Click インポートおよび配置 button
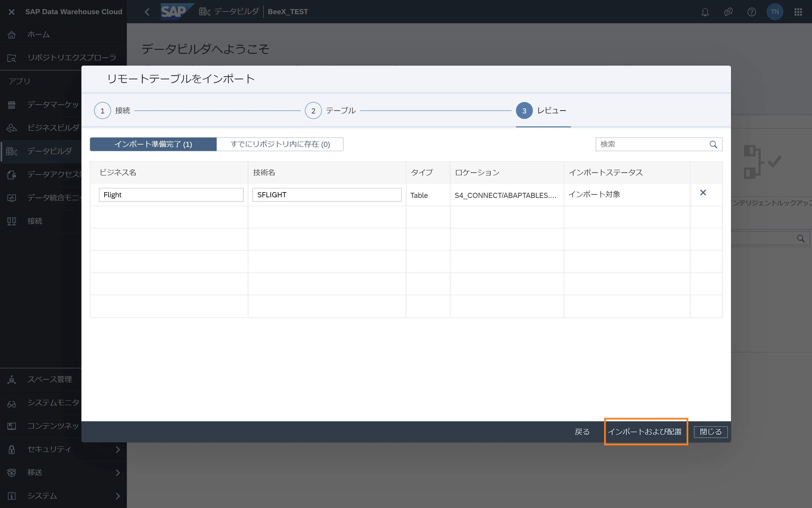Viewport: 812px width, 508px height. 645,432
